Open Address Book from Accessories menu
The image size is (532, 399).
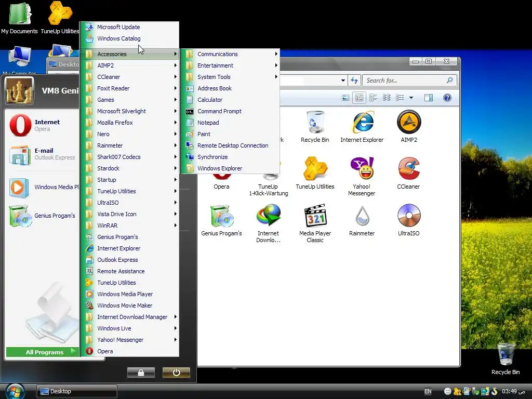pos(232,88)
